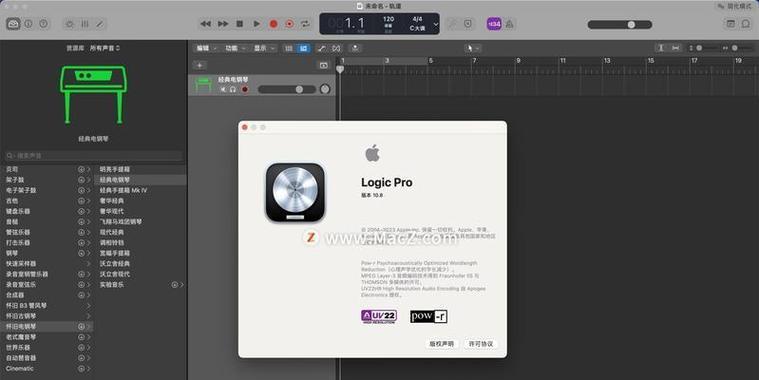Viewport: 759px width, 380px height.
Task: Adjust the master volume slider in toolbar
Action: click(x=620, y=24)
